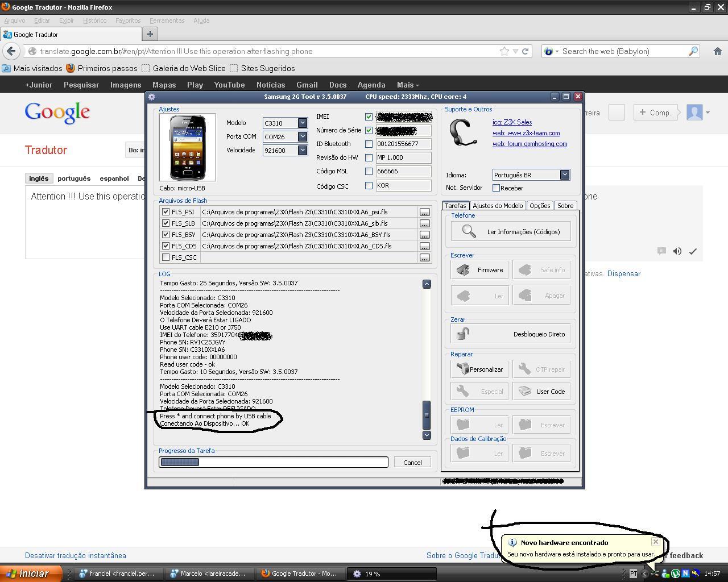
Task: Browse for the FLS_CDS file
Action: [x=424, y=246]
